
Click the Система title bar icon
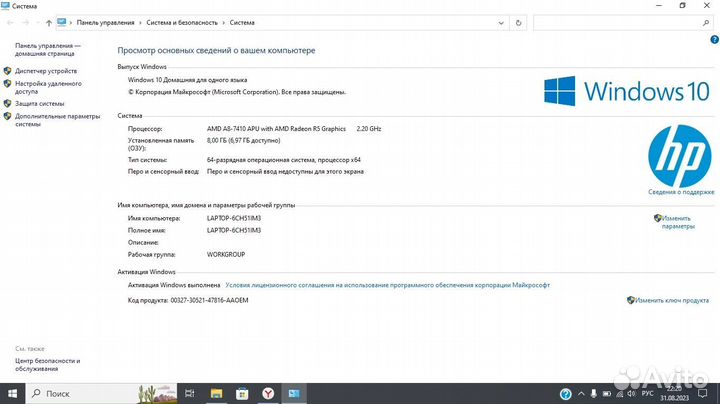pos(5,6)
